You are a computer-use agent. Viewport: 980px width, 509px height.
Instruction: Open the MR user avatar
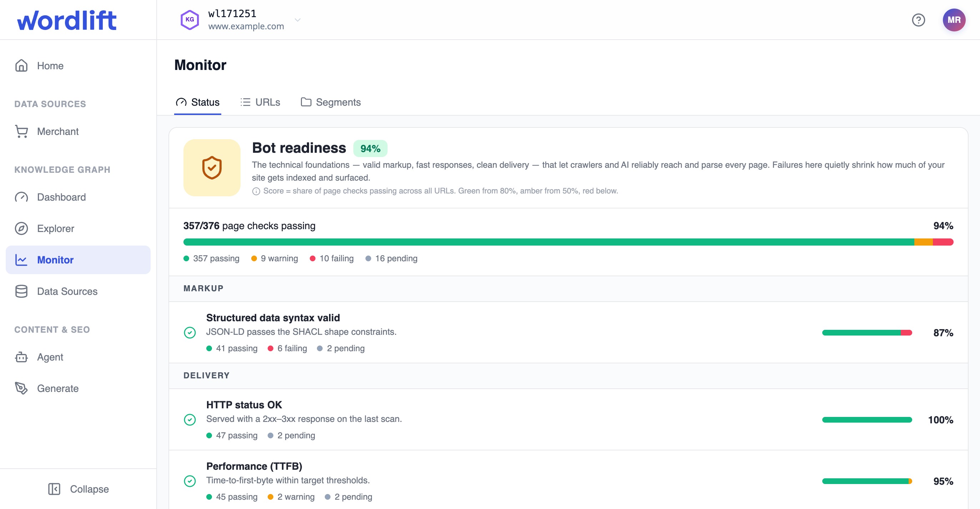(x=954, y=20)
